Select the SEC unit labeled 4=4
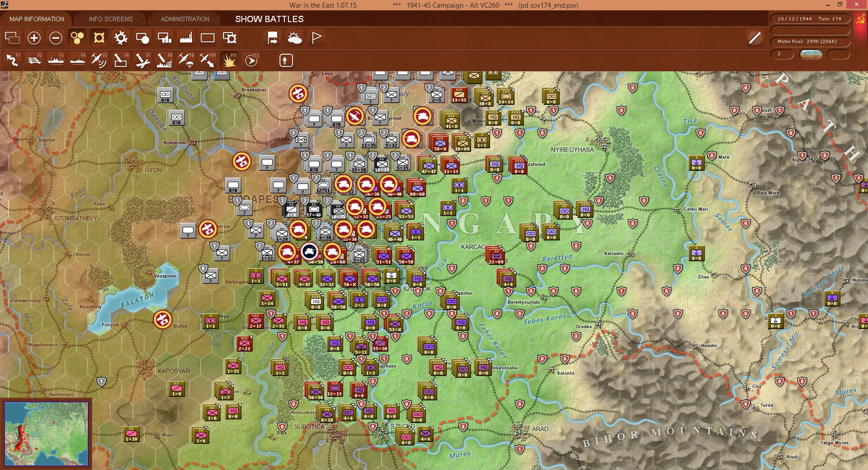The height and width of the screenshot is (470, 868). tap(348, 413)
